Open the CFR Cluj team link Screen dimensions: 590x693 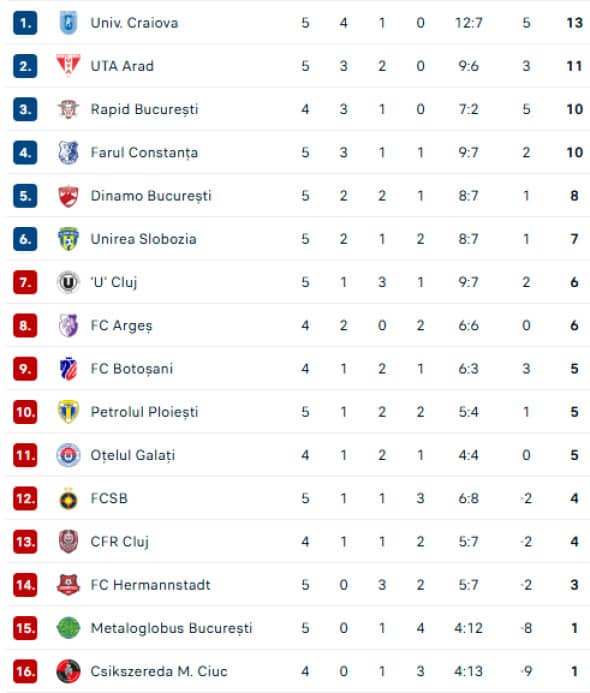[x=119, y=542]
